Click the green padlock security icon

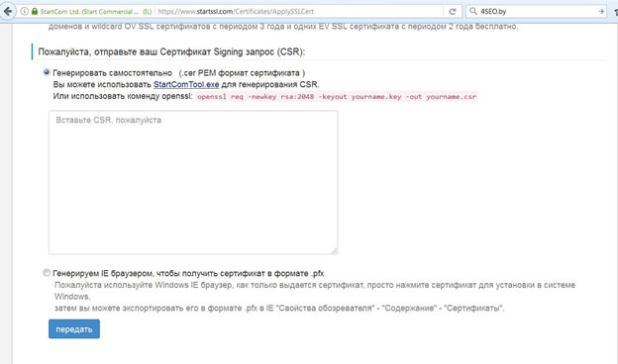click(35, 12)
